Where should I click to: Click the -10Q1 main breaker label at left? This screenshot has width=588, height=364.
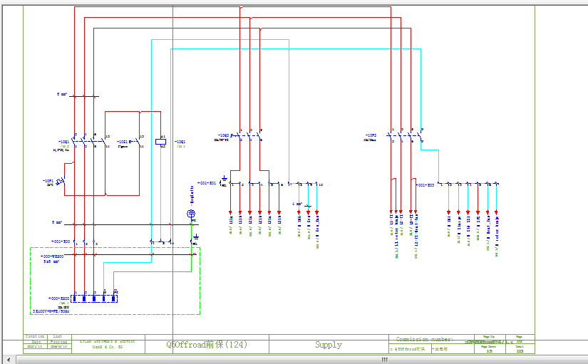63,142
